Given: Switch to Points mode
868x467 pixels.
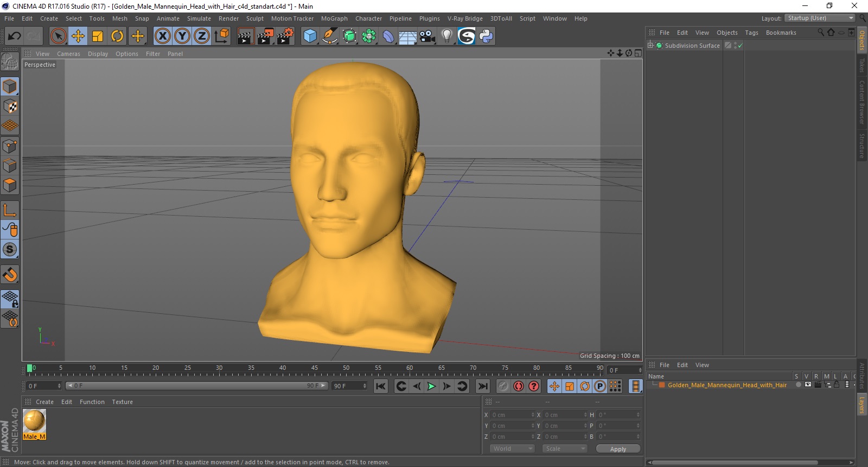Looking at the screenshot, I should [10, 146].
